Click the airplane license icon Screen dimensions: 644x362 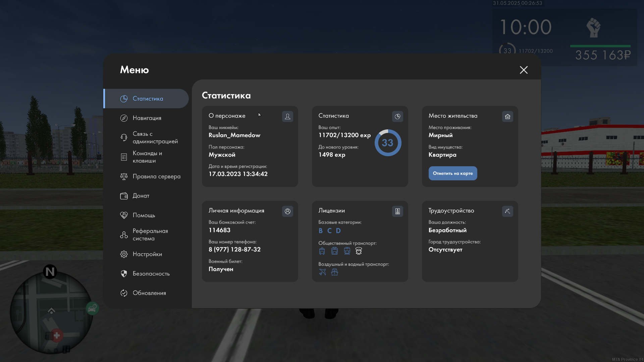point(322,272)
